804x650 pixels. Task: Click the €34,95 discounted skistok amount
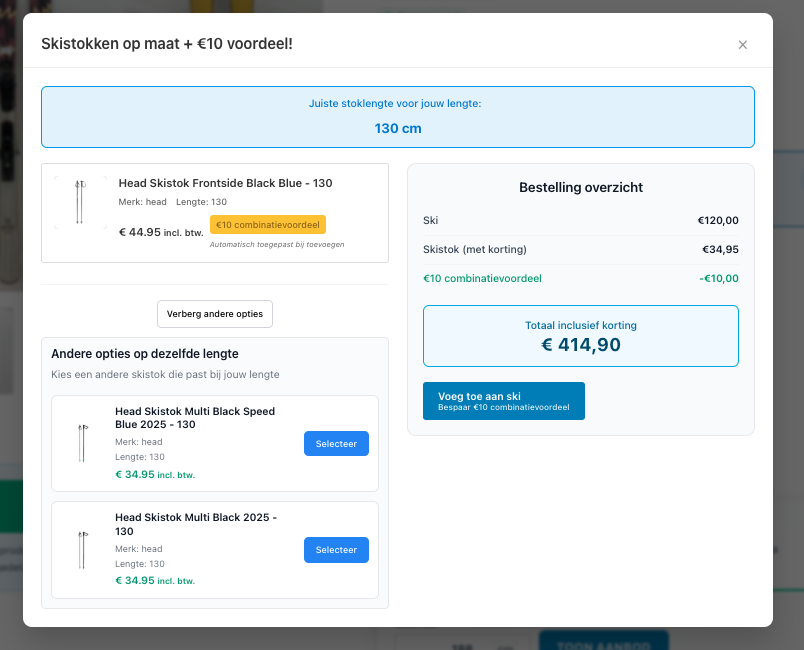coord(720,249)
